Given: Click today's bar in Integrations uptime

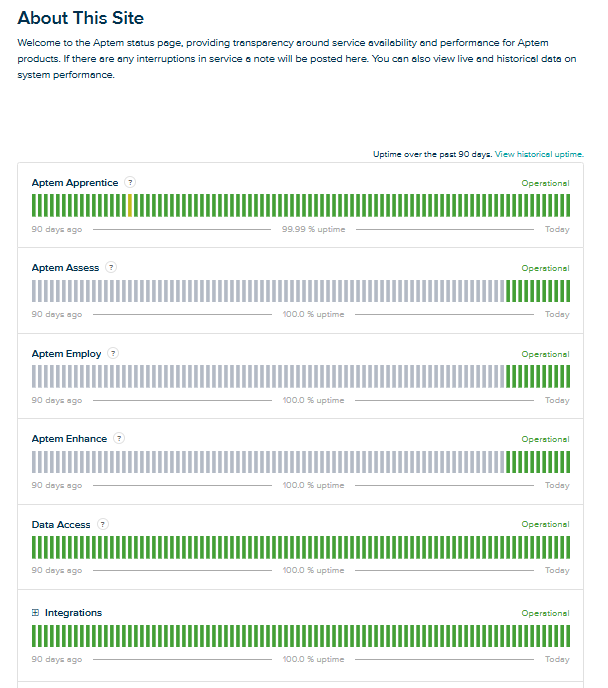Looking at the screenshot, I should (x=568, y=636).
